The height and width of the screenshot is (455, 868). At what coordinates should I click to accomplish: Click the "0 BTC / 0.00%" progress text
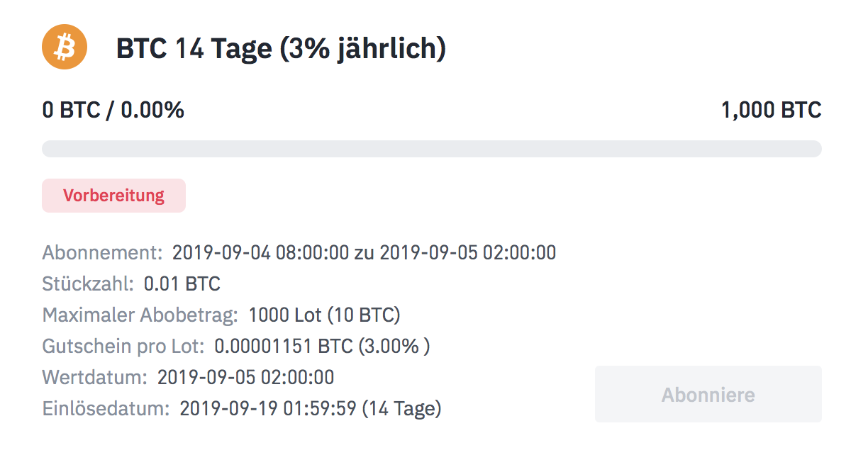[x=113, y=110]
